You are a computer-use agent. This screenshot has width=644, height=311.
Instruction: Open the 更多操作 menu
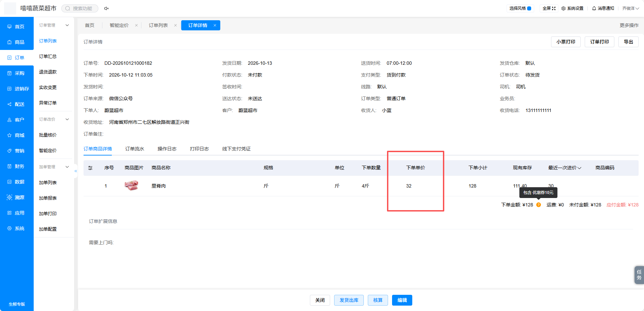pyautogui.click(x=629, y=25)
